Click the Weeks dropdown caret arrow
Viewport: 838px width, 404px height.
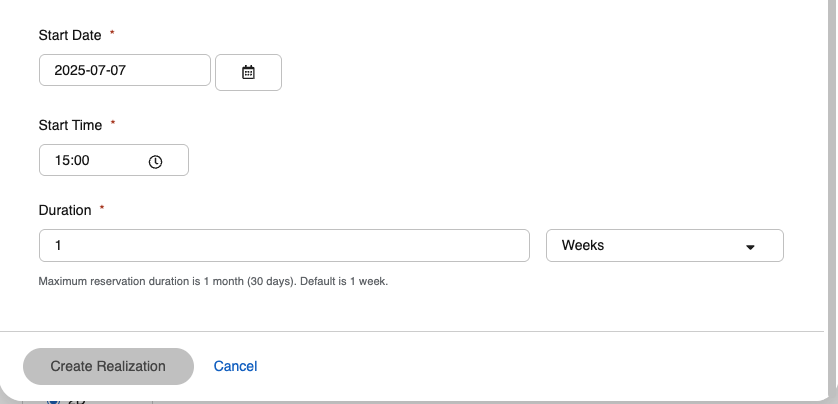point(750,246)
